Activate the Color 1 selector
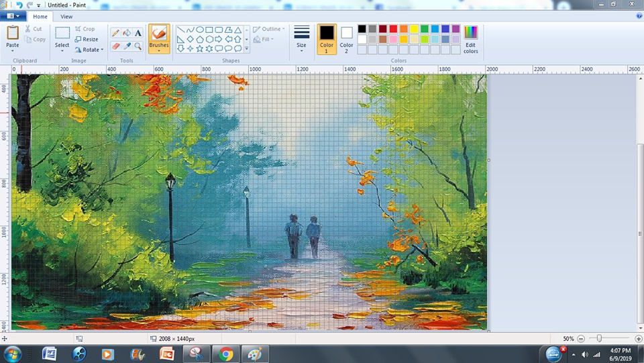 (327, 38)
